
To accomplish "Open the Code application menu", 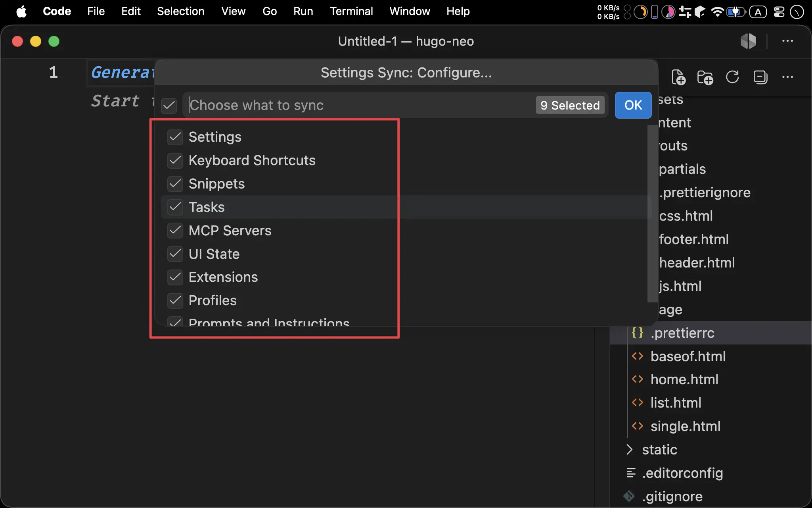I will [x=57, y=11].
